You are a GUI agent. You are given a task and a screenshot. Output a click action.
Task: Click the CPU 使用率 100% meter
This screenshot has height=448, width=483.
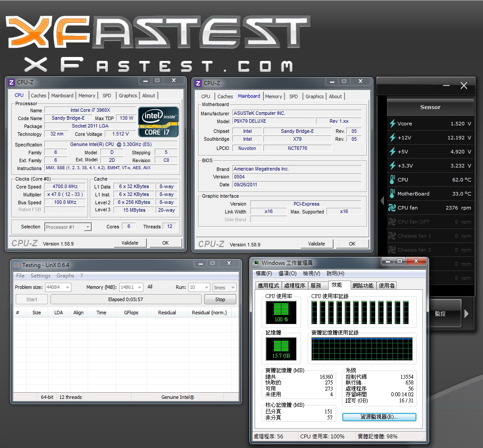(x=281, y=313)
